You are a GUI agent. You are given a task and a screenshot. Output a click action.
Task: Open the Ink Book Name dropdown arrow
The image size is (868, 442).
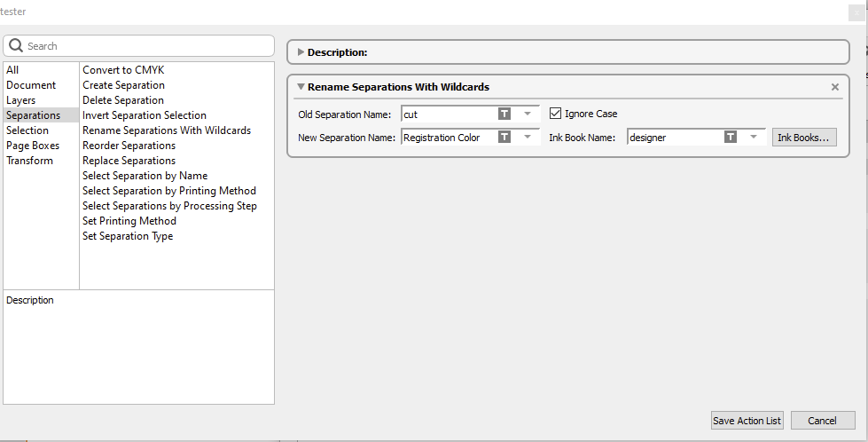(755, 138)
